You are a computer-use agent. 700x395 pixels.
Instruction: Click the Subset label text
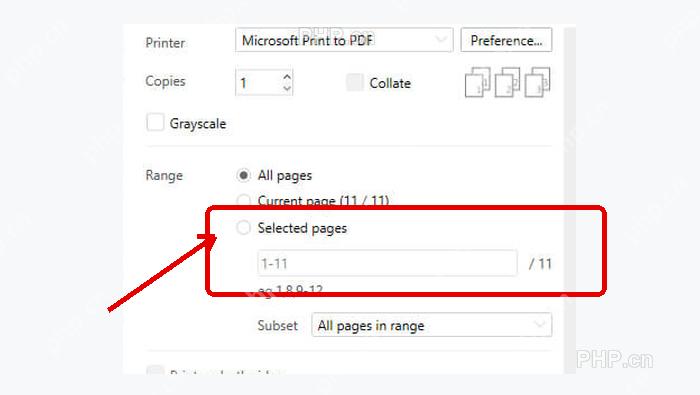pyautogui.click(x=277, y=325)
